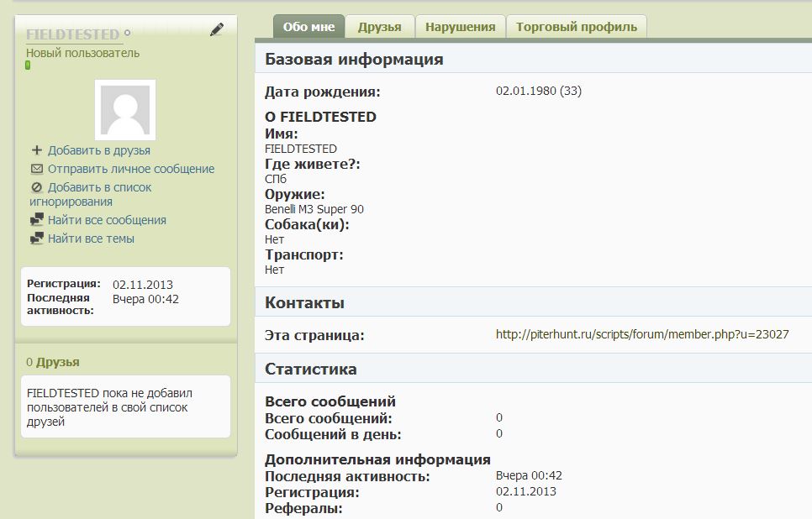This screenshot has height=519, width=812.
Task: Click the speech bubbles icon for all threads
Action: [x=36, y=239]
